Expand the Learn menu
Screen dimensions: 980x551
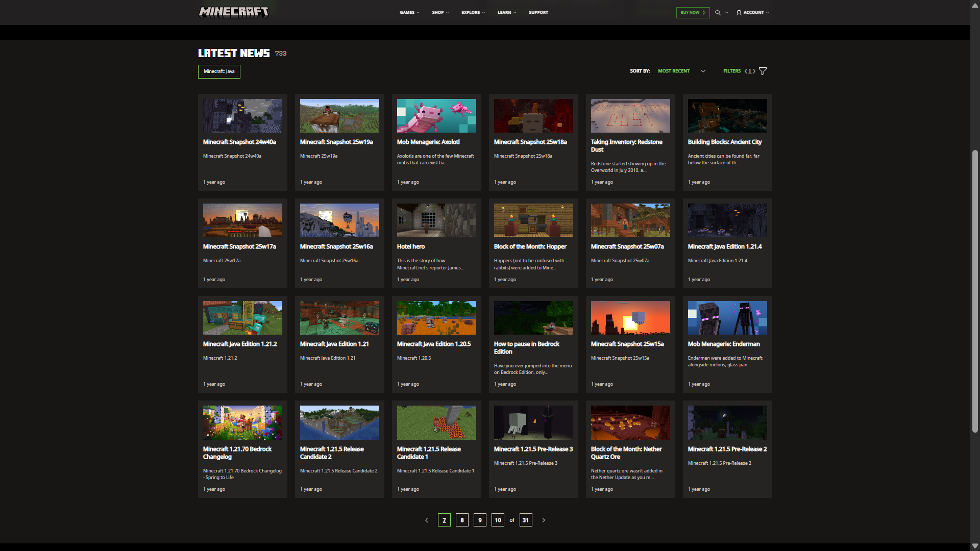[507, 12]
